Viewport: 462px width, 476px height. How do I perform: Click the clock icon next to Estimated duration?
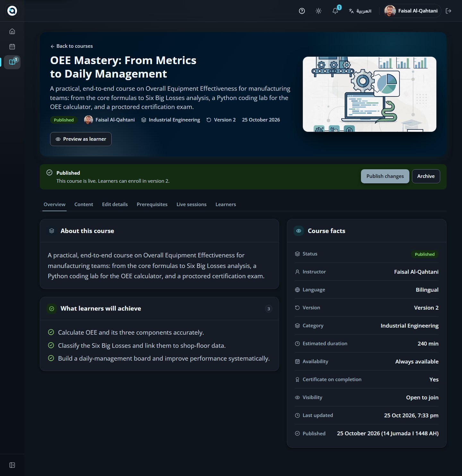[297, 344]
